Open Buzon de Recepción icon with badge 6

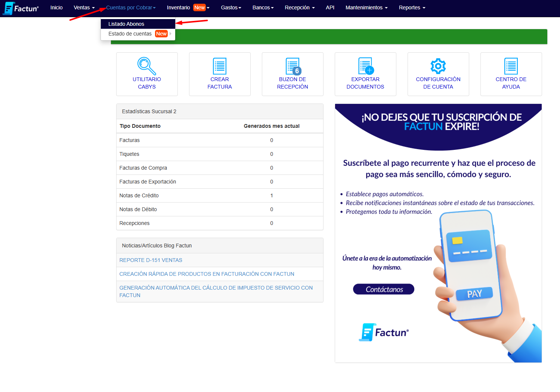293,66
